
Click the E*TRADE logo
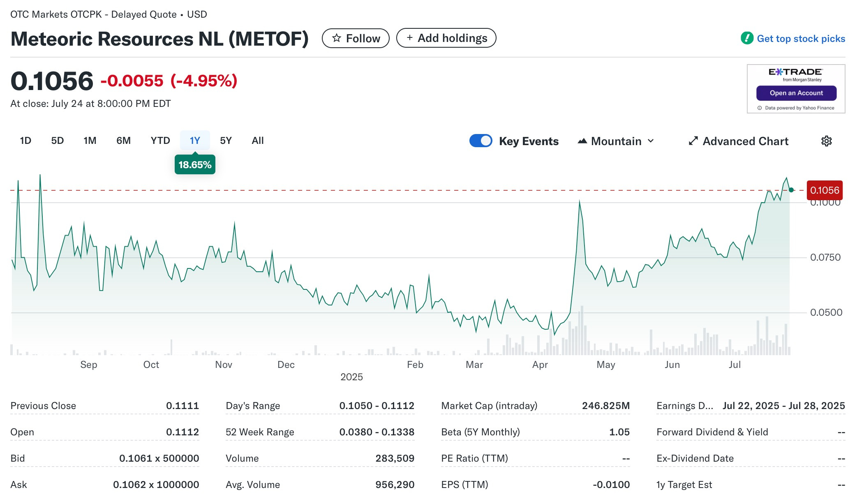coord(796,73)
